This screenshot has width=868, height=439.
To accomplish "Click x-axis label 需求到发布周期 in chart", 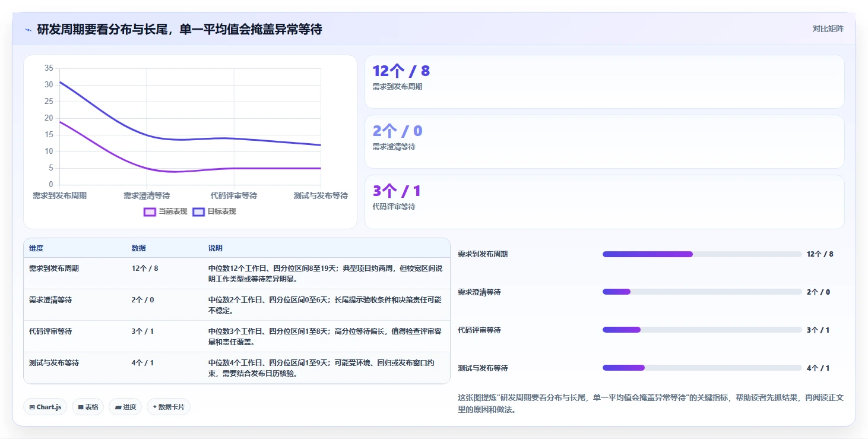I will coord(59,195).
